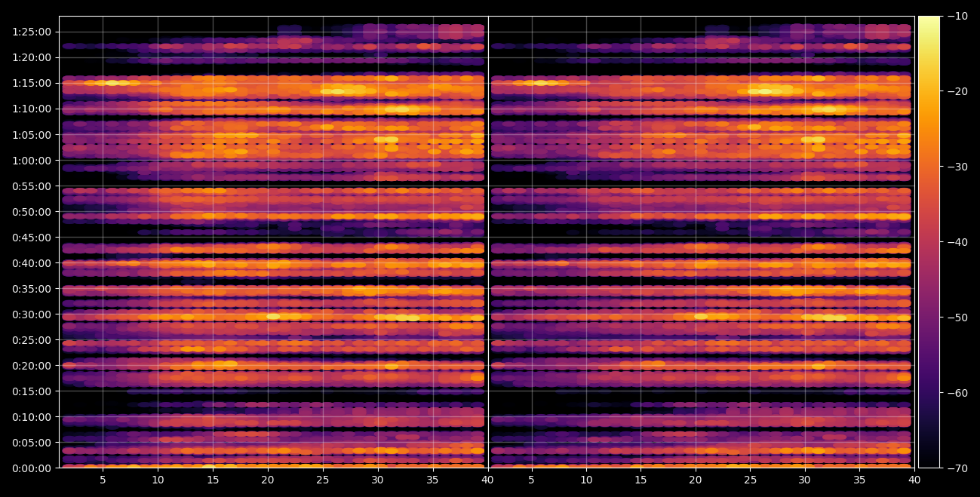Click x-axis tick 10 of left heatmap
The image size is (980, 497).
[x=158, y=480]
